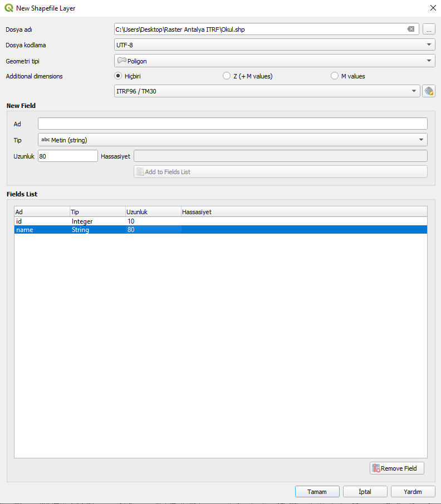Select the M values radio option
The image size is (441, 504).
(335, 76)
